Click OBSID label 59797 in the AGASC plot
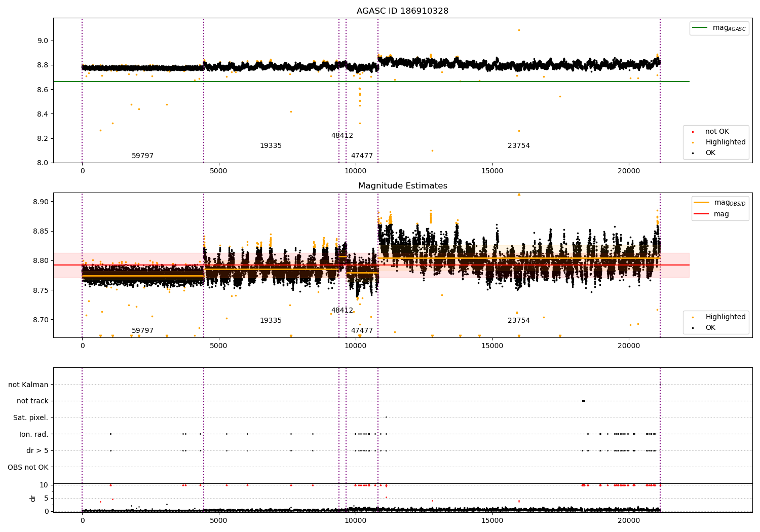The width and height of the screenshot is (760, 532). (142, 156)
